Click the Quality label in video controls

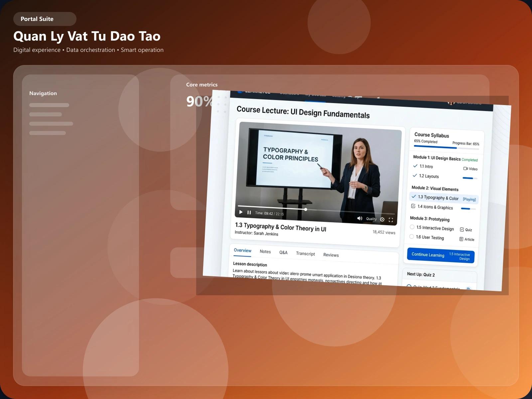point(371,219)
